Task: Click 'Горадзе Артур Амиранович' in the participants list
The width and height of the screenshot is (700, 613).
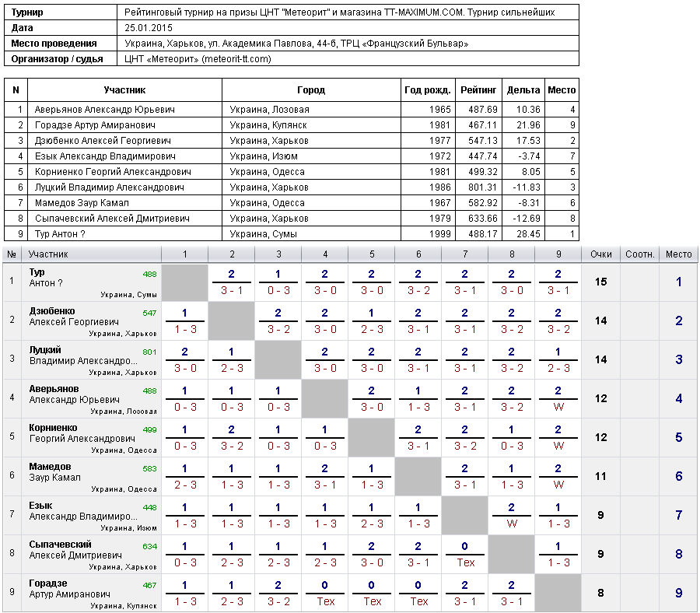Action: click(95, 125)
